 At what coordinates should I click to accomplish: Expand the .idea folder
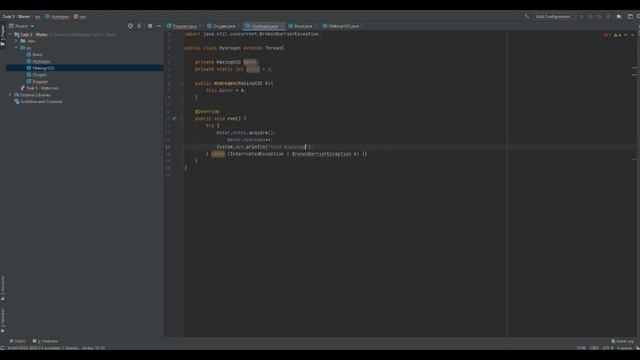coord(16,41)
